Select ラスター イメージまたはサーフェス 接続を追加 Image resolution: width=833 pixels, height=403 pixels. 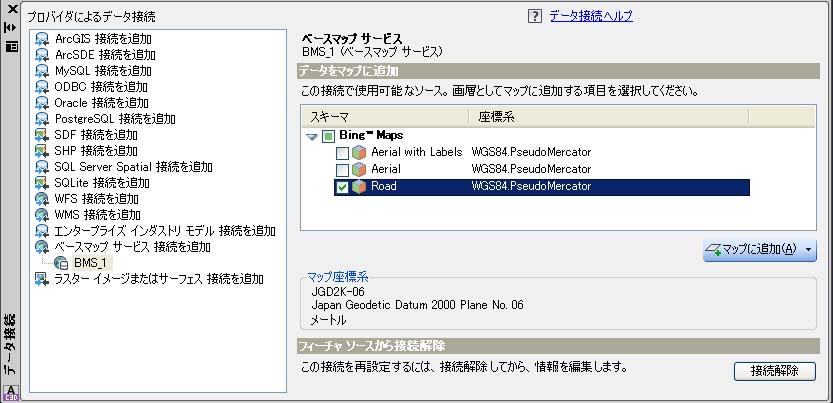pyautogui.click(x=159, y=279)
